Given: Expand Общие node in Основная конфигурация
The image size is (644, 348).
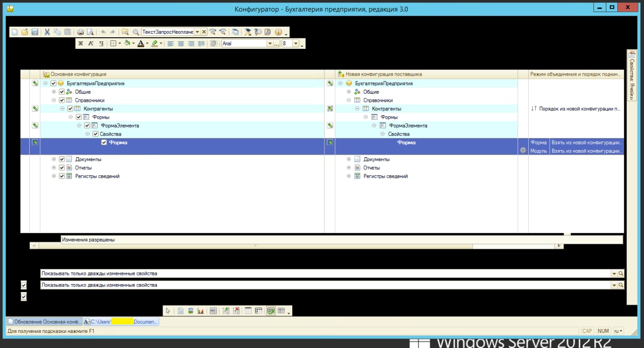Looking at the screenshot, I should [54, 92].
